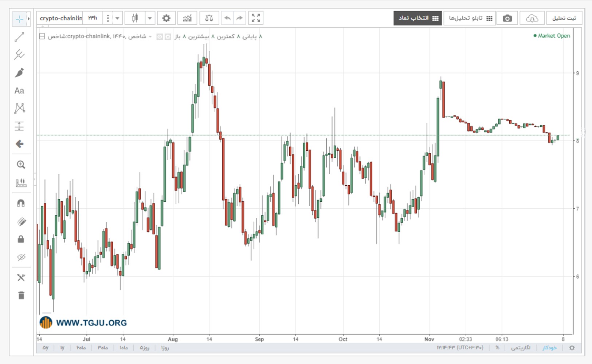The image size is (592, 364).
Task: Click the dark انتخاب نماد button
Action: [418, 18]
